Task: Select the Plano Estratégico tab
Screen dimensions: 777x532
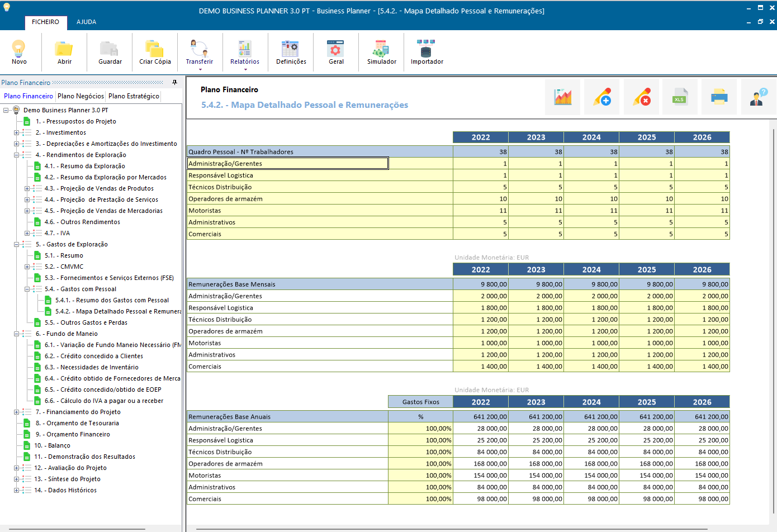Action: (134, 96)
